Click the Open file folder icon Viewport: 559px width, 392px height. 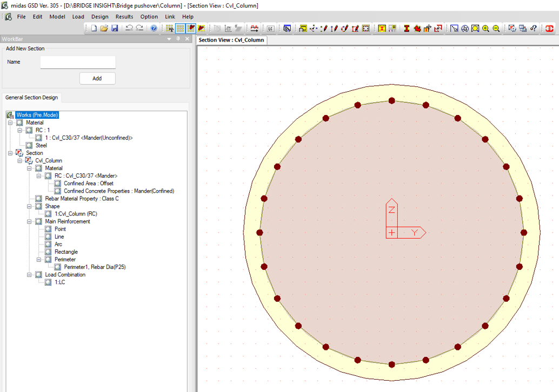(104, 28)
